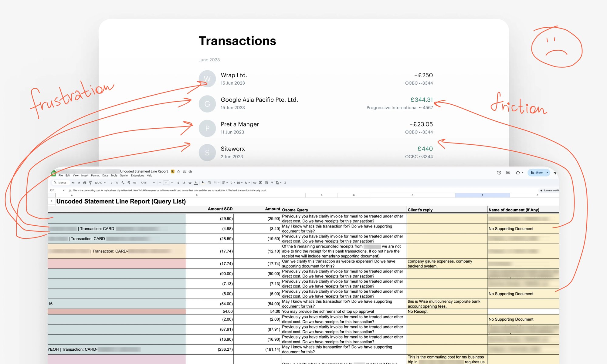Click the Insert link icon
607x364 pixels.
pos(255,183)
